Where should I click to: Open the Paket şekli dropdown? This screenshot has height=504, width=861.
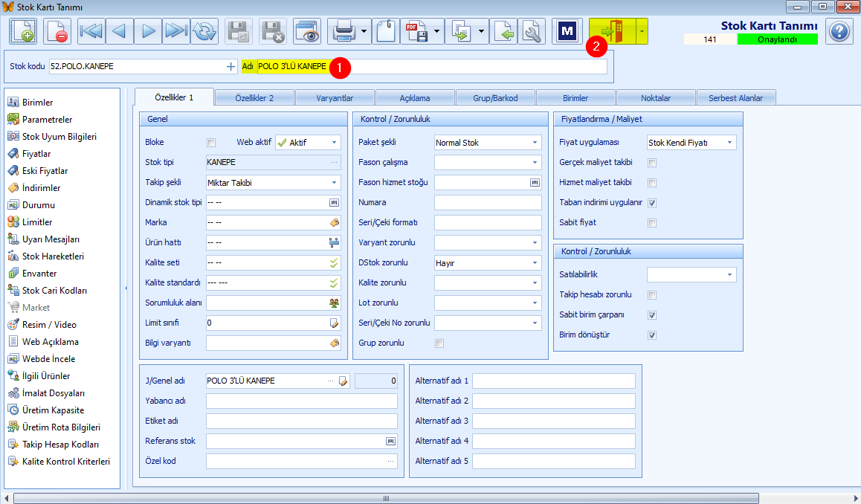(535, 142)
